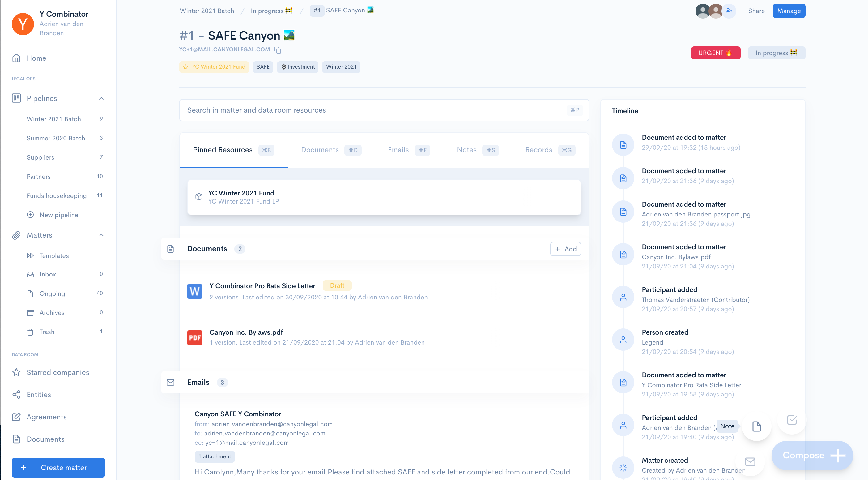Click the Create matter button
Screen dimensions: 868x480
click(58, 468)
